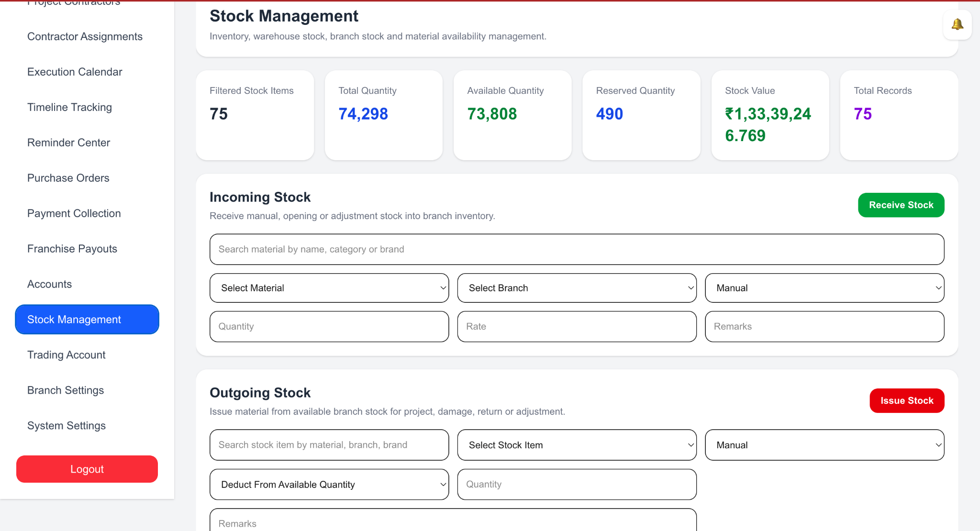The height and width of the screenshot is (531, 980).
Task: Open Accounts from sidebar
Action: point(49,284)
